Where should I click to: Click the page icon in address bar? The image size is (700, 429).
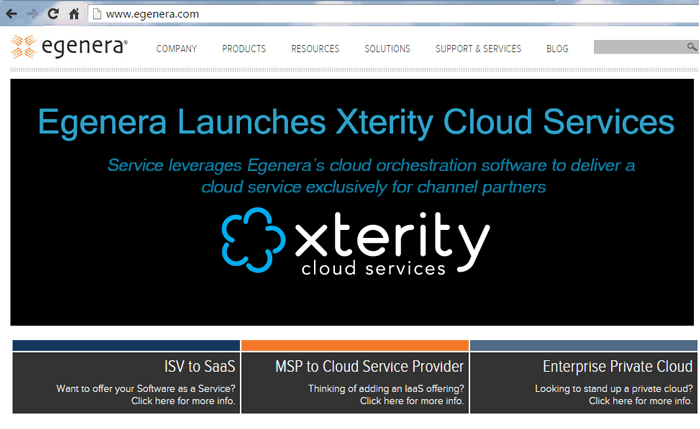[x=97, y=14]
